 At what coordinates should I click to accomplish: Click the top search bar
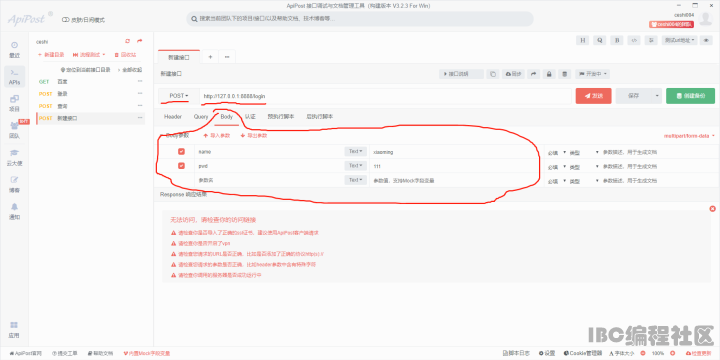(x=360, y=19)
